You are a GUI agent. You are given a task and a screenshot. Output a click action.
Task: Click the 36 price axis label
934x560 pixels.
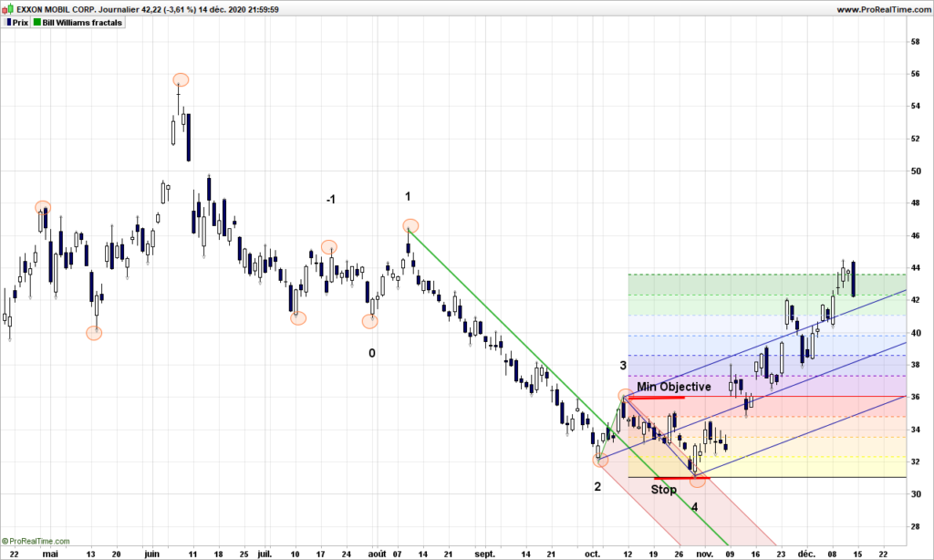915,398
